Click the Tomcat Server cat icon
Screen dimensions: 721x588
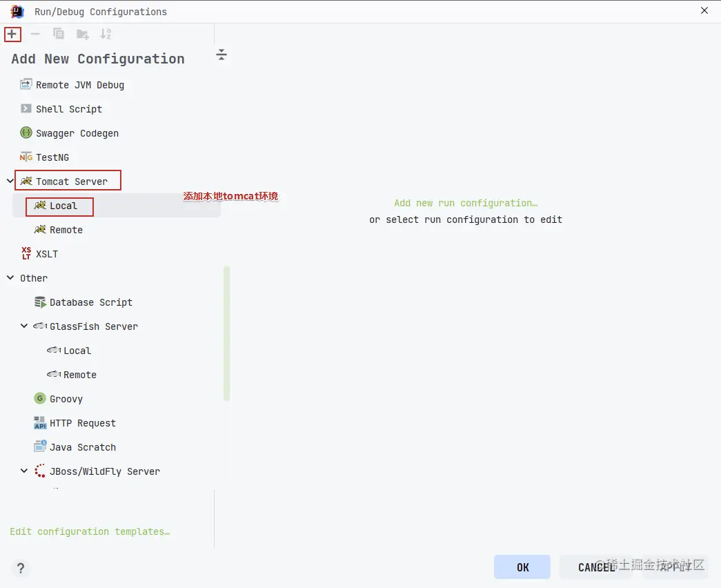[26, 181]
